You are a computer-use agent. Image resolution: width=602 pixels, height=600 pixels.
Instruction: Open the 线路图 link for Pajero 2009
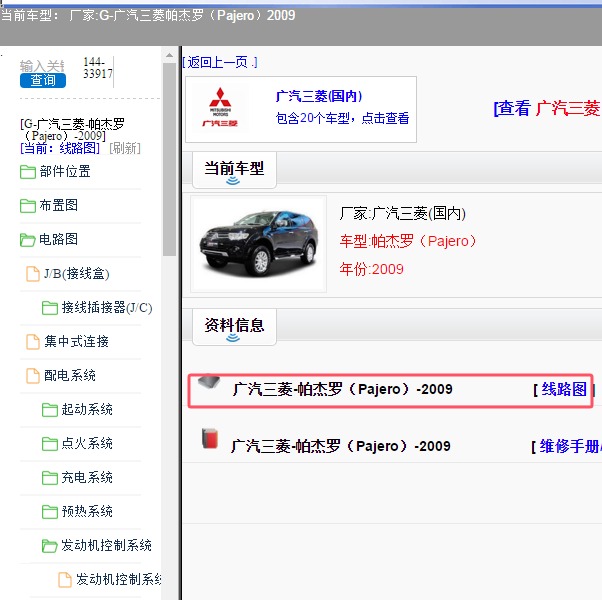[564, 389]
